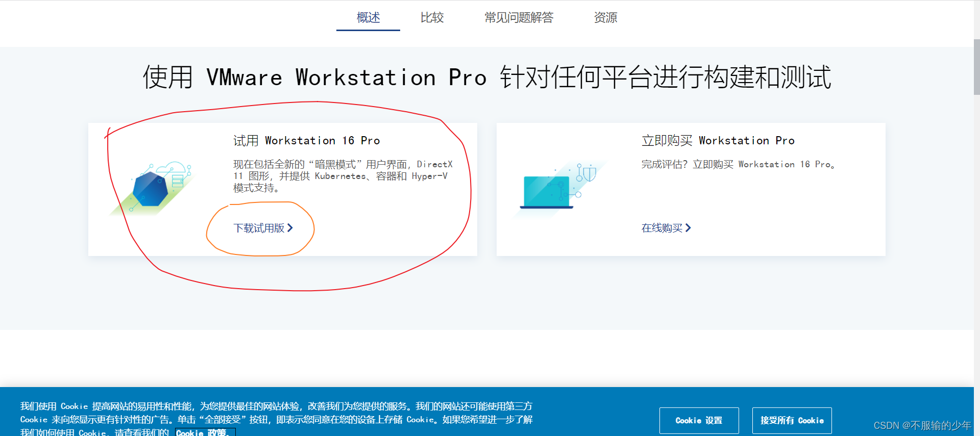Image resolution: width=980 pixels, height=436 pixels.
Task: Open the 常见问题解答 tab
Action: click(519, 17)
